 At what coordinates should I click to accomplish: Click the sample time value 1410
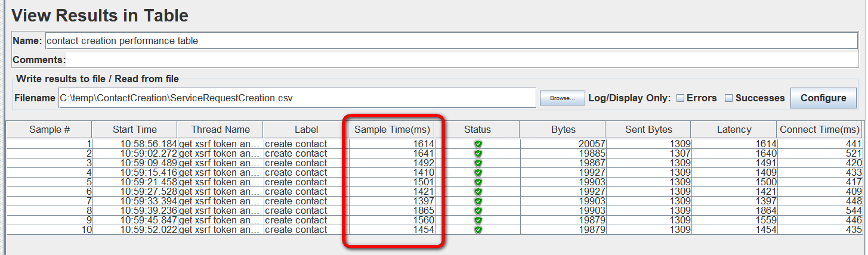(x=424, y=173)
